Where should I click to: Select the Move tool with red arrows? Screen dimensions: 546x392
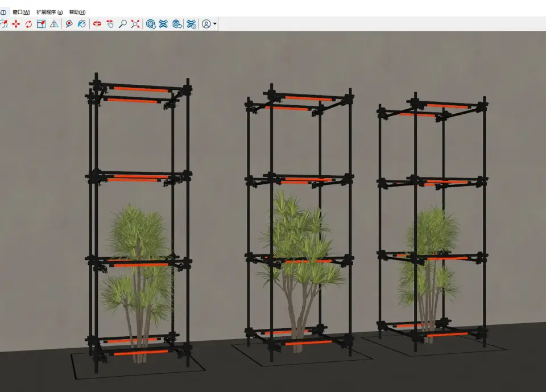click(16, 24)
